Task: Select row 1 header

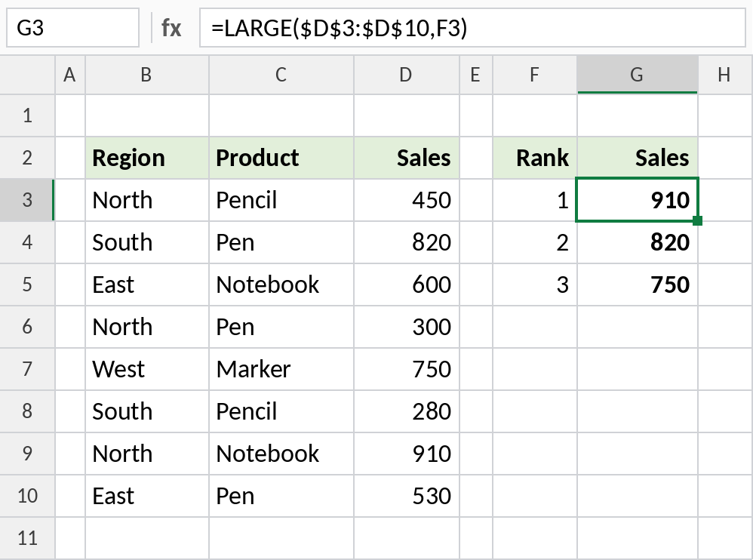Action: tap(27, 115)
